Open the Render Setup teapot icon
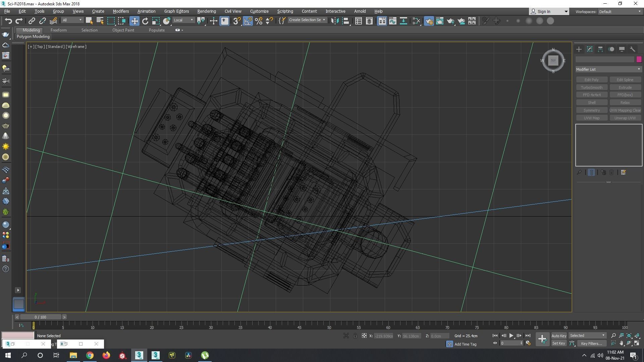The width and height of the screenshot is (644, 362). tap(429, 21)
